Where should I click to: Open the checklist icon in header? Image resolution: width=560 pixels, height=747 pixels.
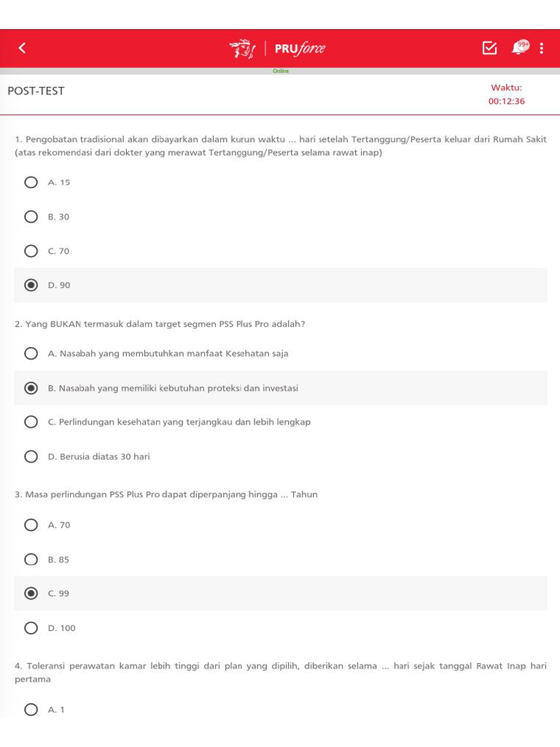(489, 48)
